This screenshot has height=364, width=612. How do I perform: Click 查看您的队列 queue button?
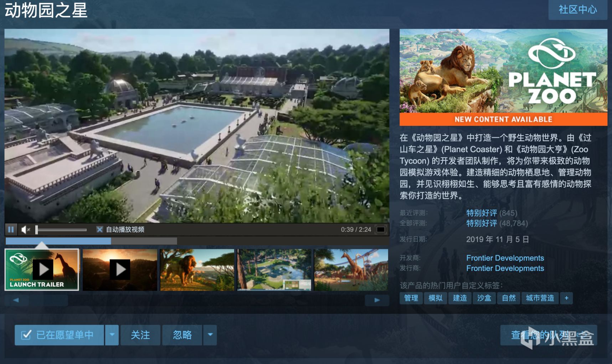(x=549, y=335)
